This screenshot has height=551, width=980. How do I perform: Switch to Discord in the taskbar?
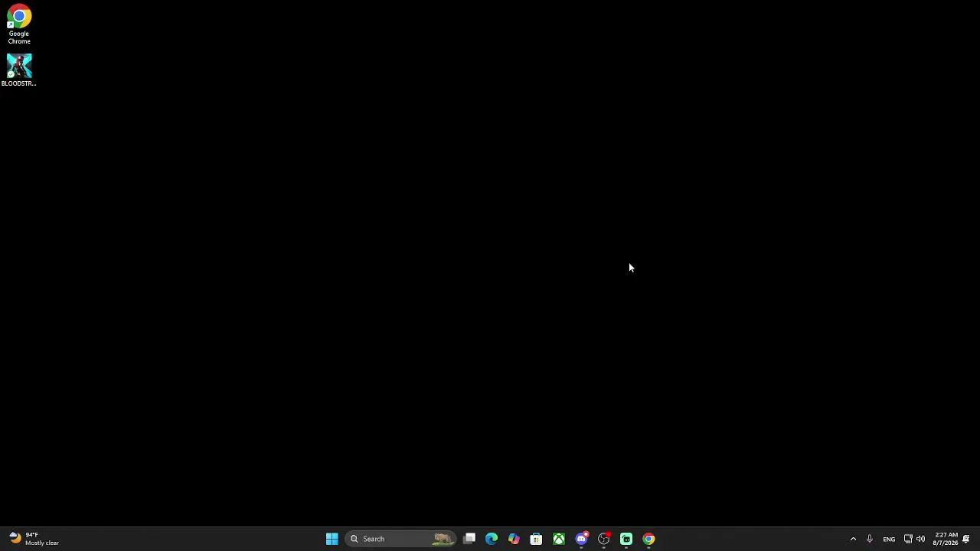pyautogui.click(x=581, y=539)
